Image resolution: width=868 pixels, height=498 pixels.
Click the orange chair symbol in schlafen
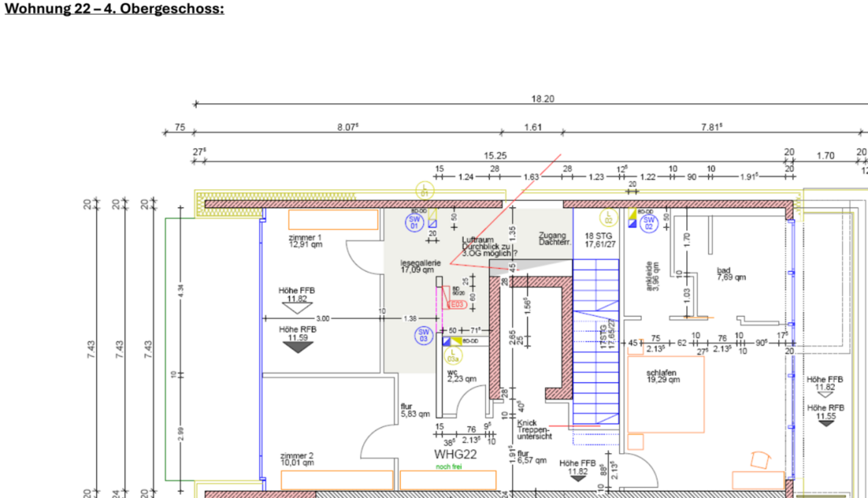[760, 459]
